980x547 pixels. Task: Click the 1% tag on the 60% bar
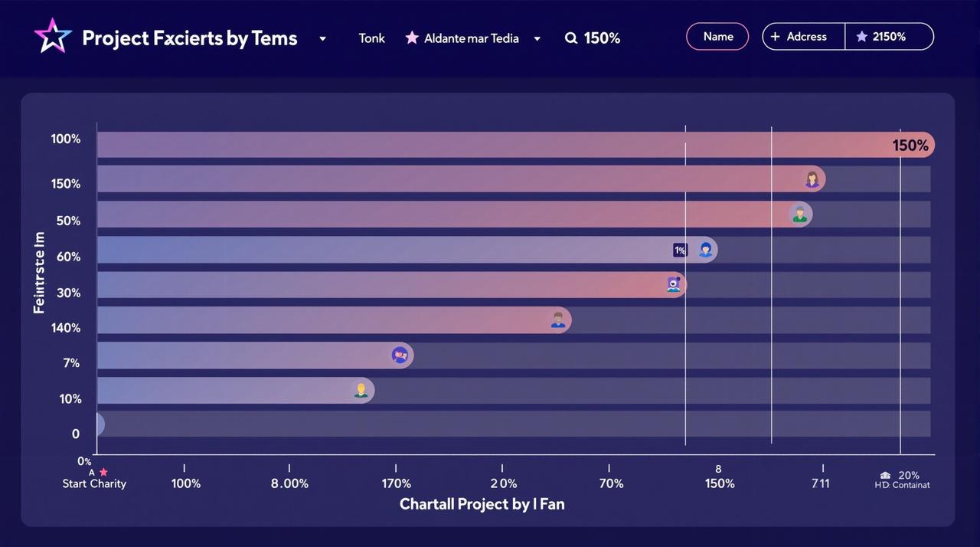click(680, 251)
